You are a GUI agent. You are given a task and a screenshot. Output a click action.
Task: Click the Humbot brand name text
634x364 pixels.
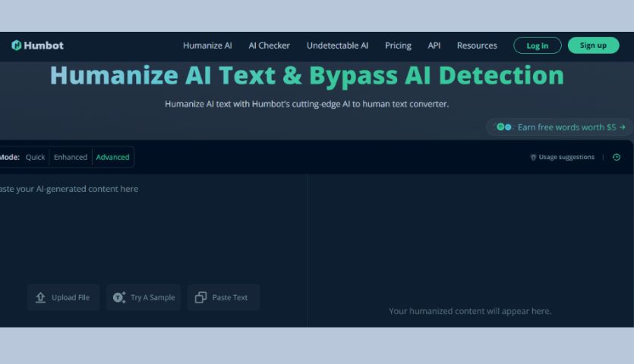point(43,45)
